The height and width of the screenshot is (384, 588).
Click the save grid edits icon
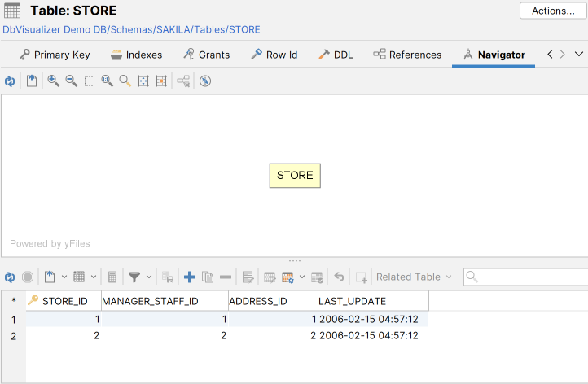click(x=168, y=277)
